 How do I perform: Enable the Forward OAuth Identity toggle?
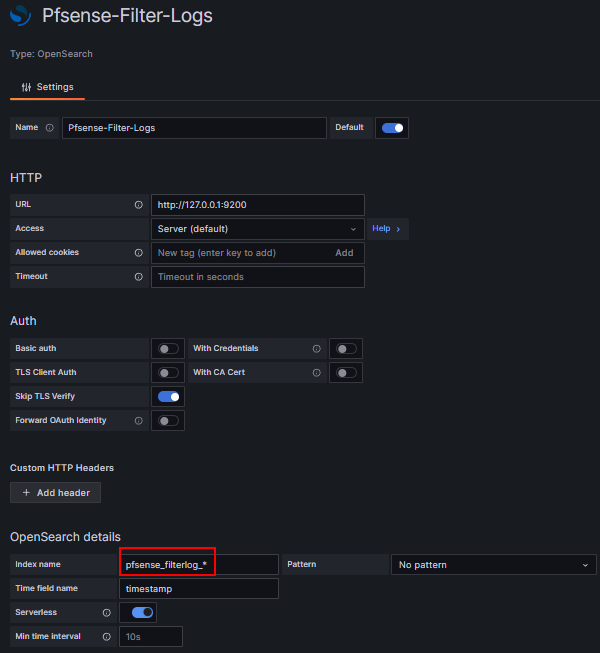(x=168, y=421)
